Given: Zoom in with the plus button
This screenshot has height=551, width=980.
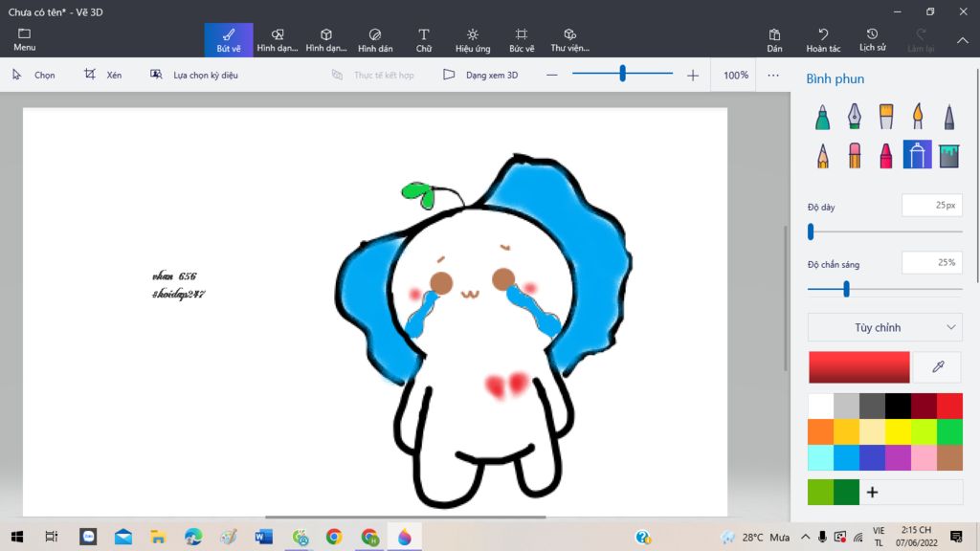Looking at the screenshot, I should (693, 75).
